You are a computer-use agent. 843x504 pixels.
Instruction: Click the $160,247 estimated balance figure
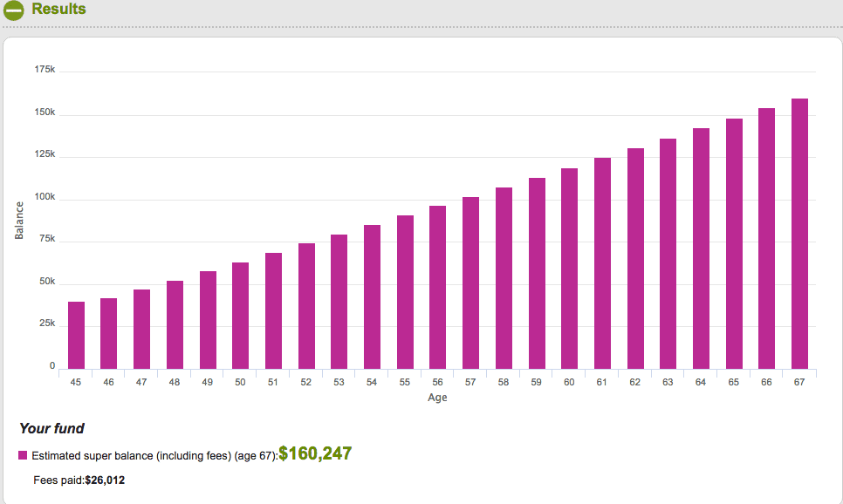tap(315, 453)
